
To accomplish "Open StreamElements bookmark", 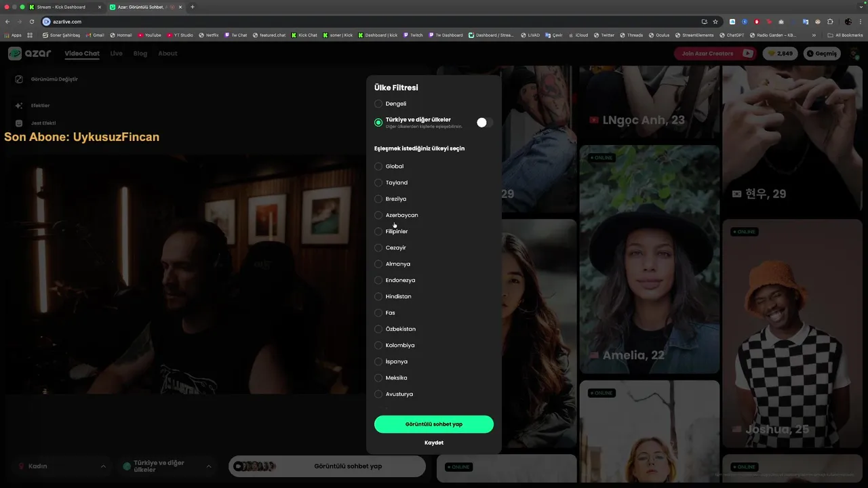I will pyautogui.click(x=694, y=35).
